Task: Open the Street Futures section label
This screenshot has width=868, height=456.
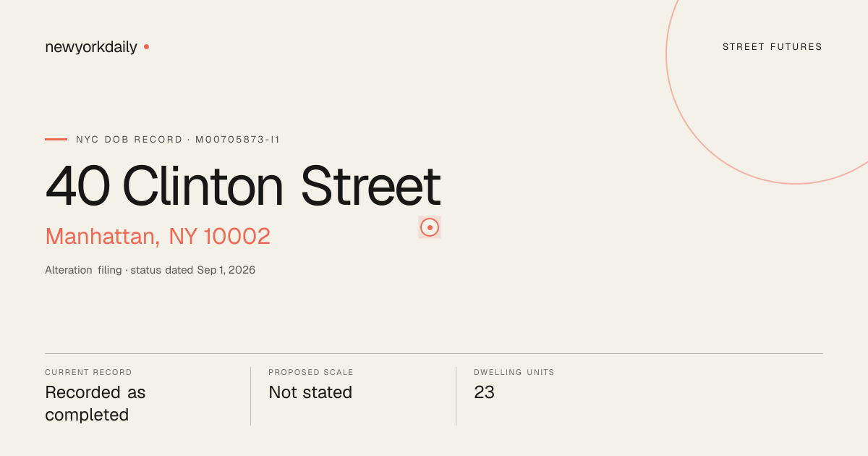Action: 773,47
